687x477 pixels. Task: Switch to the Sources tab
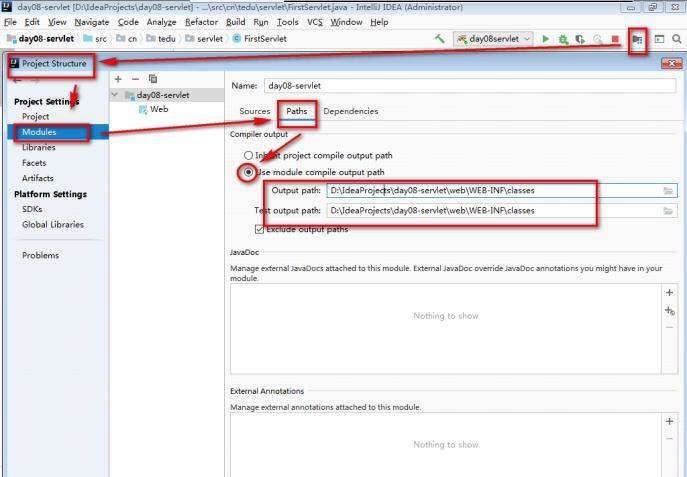(255, 111)
